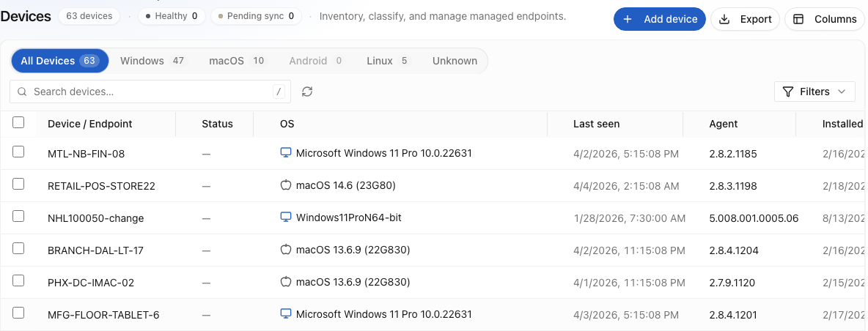The height and width of the screenshot is (331, 868).
Task: Open the Filters dropdown
Action: [x=815, y=92]
